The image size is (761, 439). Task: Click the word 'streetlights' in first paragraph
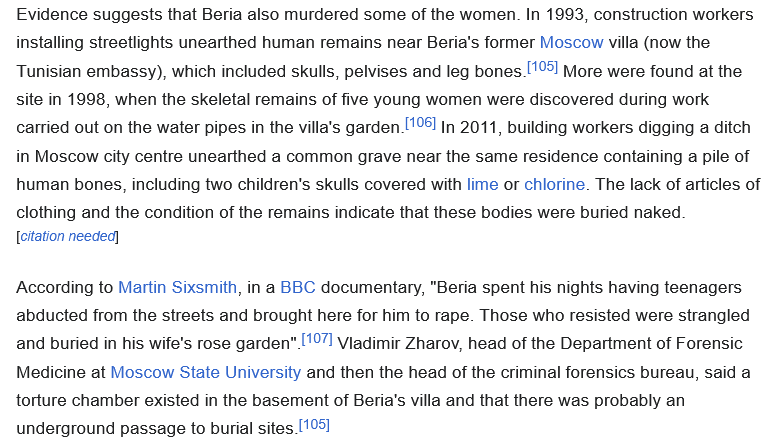click(131, 43)
